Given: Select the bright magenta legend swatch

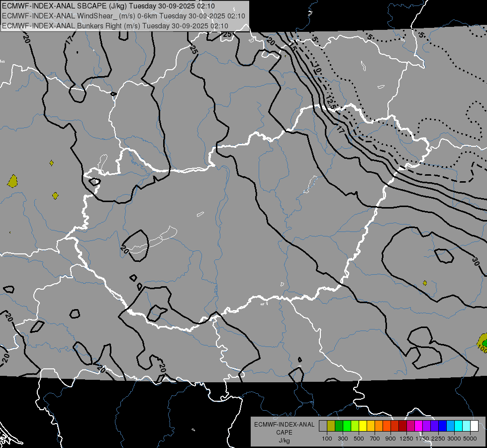Looking at the screenshot, I should click(x=419, y=426).
